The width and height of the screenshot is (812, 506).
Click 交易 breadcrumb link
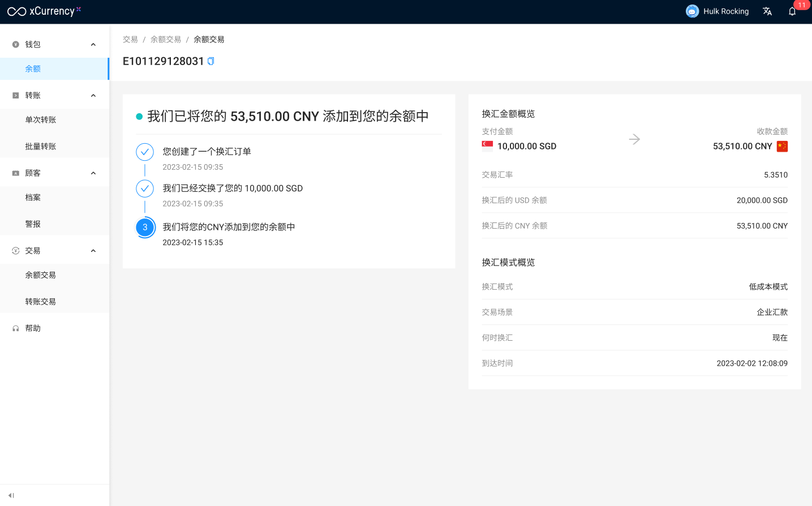point(130,40)
